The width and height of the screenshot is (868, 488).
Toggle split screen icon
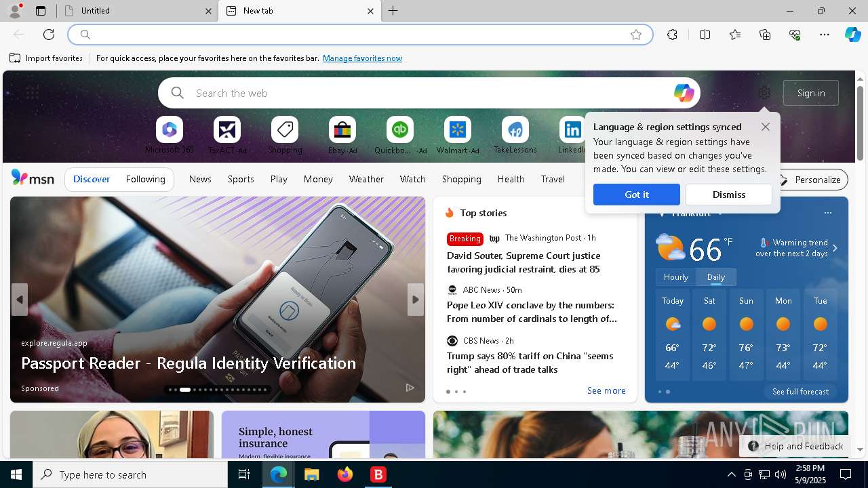pos(705,35)
